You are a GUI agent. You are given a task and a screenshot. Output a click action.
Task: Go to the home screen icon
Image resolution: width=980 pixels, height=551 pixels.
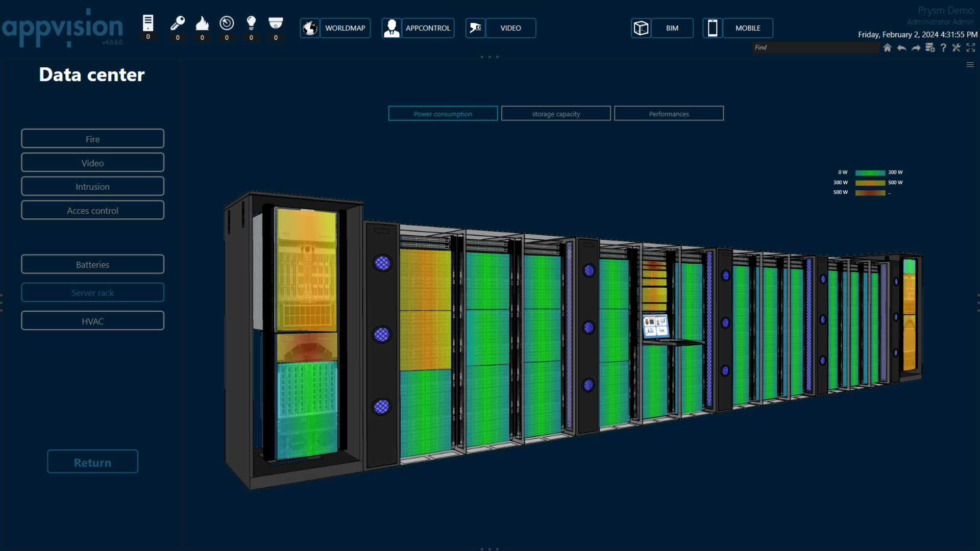(x=887, y=47)
